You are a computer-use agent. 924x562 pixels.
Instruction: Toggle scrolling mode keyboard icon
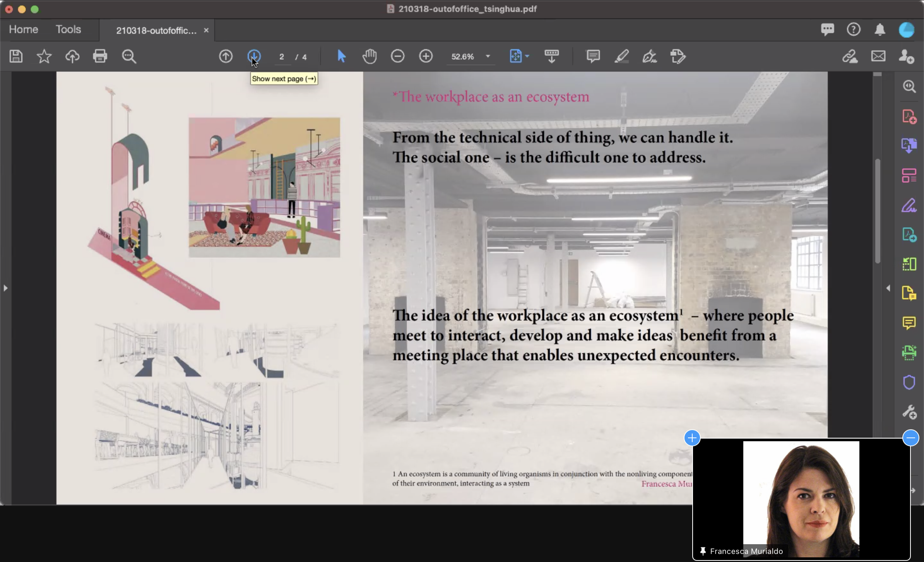pyautogui.click(x=552, y=57)
